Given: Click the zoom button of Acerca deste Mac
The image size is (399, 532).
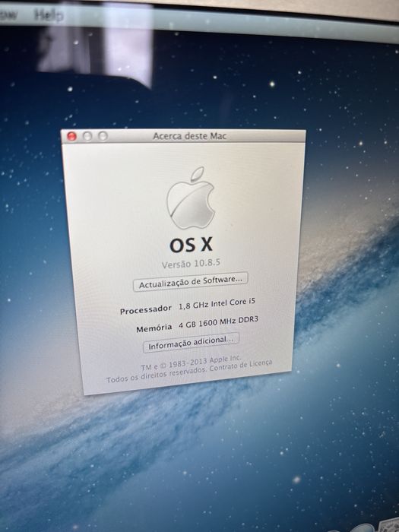Looking at the screenshot, I should point(103,136).
